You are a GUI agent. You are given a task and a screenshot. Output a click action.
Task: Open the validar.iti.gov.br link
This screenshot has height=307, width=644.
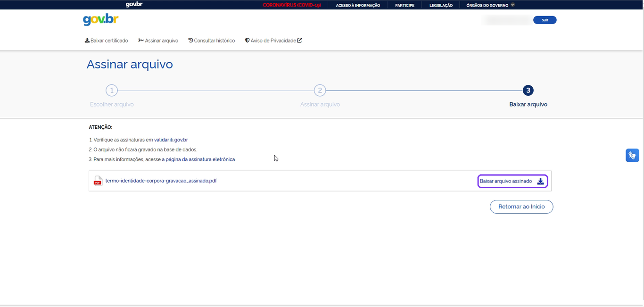click(171, 140)
